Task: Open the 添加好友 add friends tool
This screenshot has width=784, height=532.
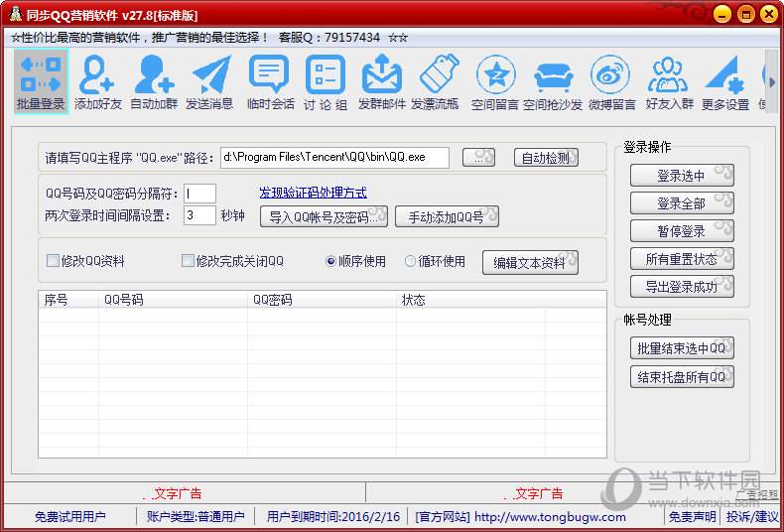Action: [98, 81]
